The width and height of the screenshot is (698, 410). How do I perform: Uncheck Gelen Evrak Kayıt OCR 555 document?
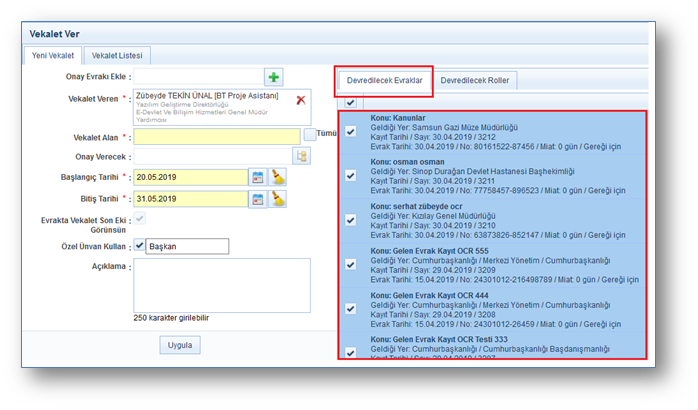tap(350, 265)
